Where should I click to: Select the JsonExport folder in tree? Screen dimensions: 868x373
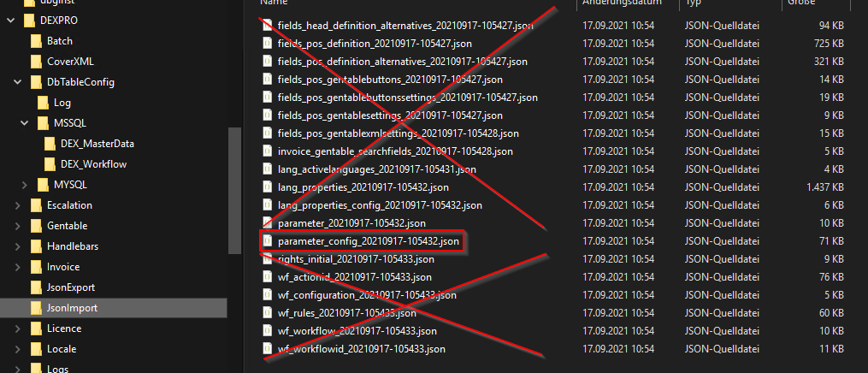click(x=62, y=287)
